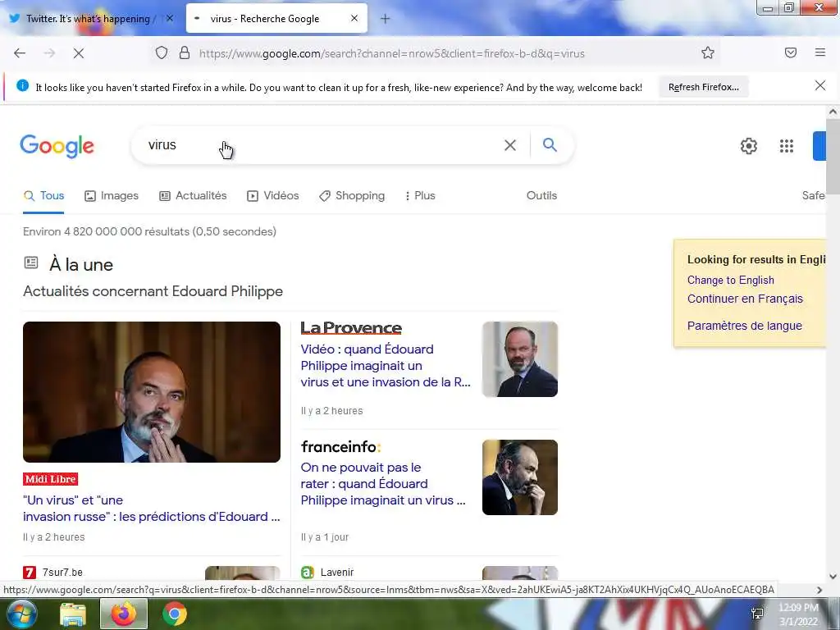Viewport: 840px width, 630px height.
Task: Open the Windows Start menu
Action: [21, 614]
